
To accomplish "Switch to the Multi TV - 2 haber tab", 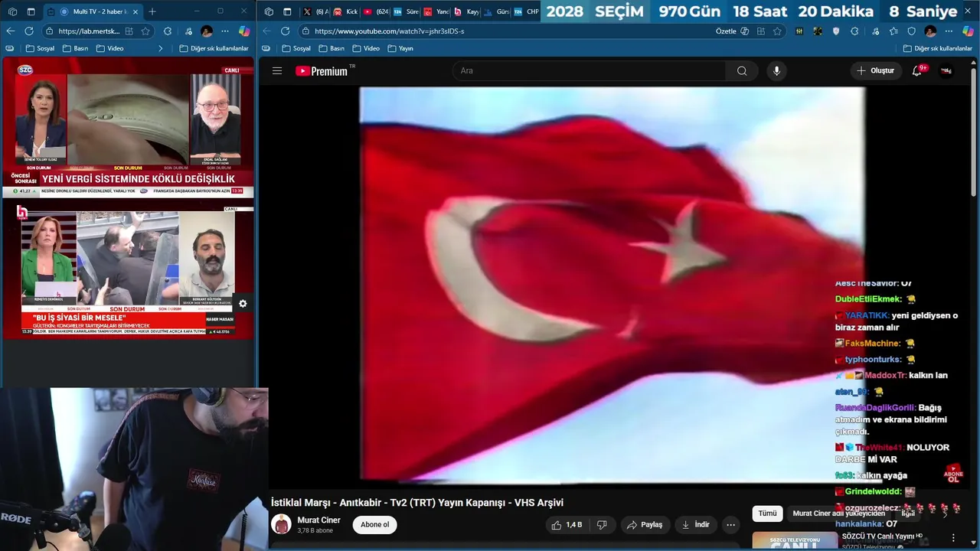I will (93, 11).
